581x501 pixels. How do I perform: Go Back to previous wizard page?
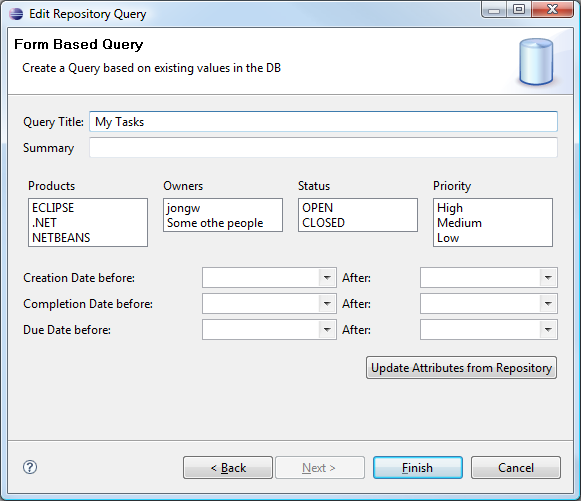pos(228,468)
